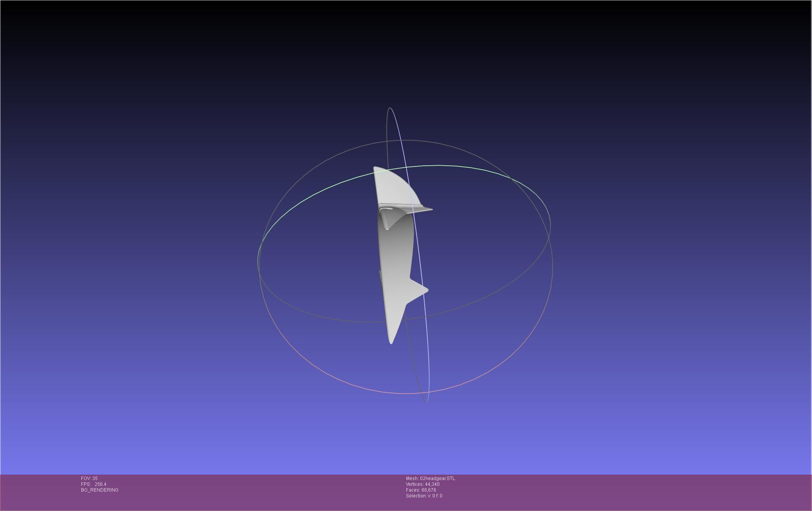Click the Vertices: 44,340 count
Viewport: 812px width, 511px height.
point(423,484)
